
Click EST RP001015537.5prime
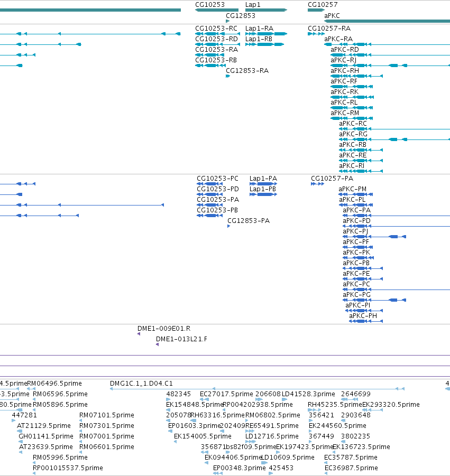coord(68,468)
